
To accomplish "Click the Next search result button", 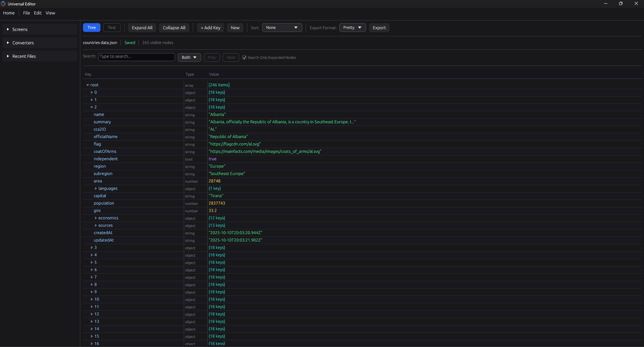I will (231, 57).
